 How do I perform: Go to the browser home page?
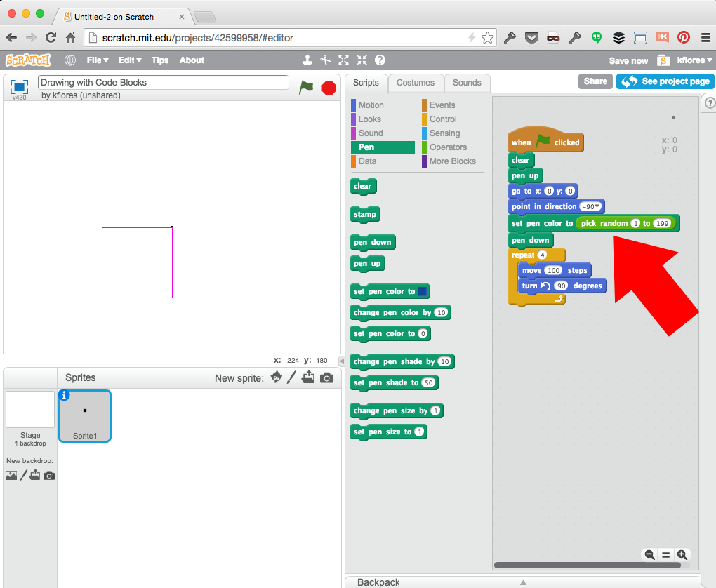coord(70,37)
